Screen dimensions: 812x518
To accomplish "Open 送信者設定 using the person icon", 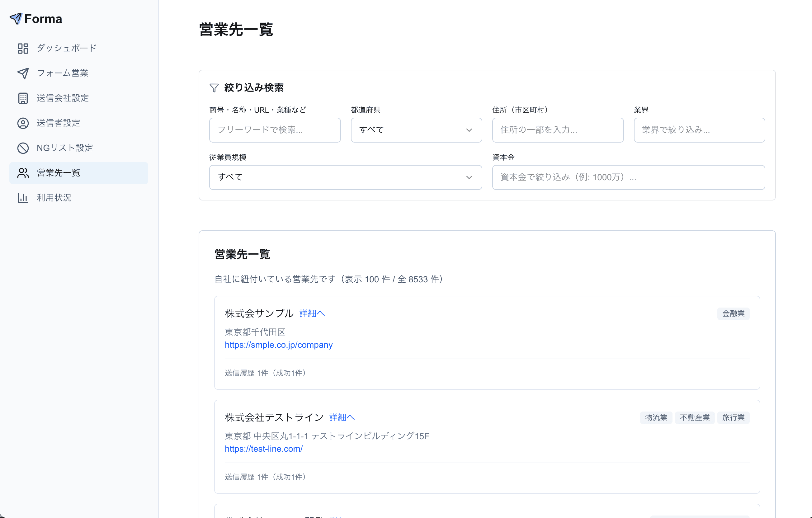I will coord(23,123).
